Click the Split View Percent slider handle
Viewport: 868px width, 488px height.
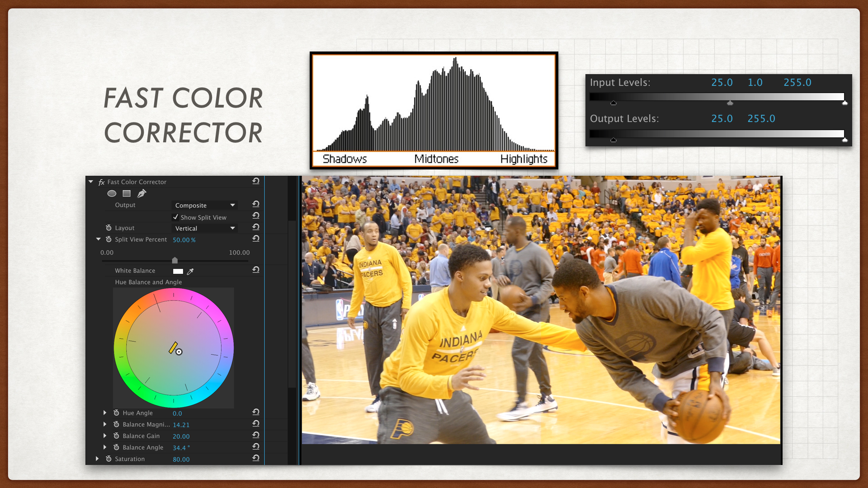[x=175, y=260]
